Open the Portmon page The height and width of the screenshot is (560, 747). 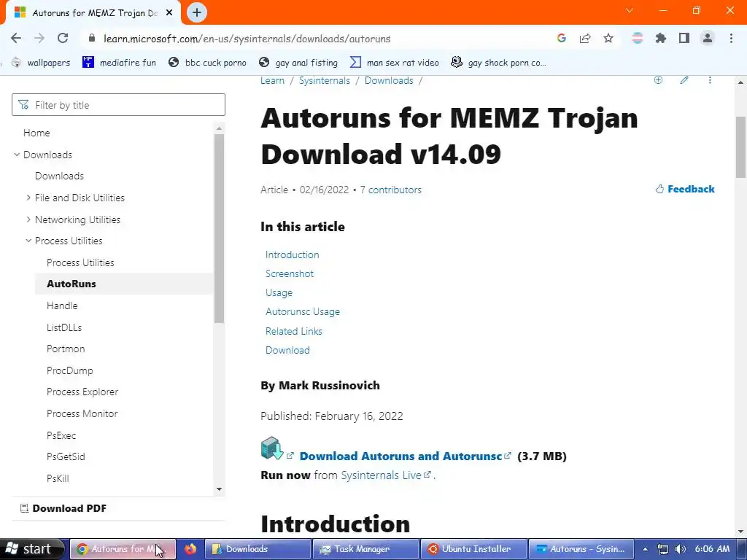point(66,349)
